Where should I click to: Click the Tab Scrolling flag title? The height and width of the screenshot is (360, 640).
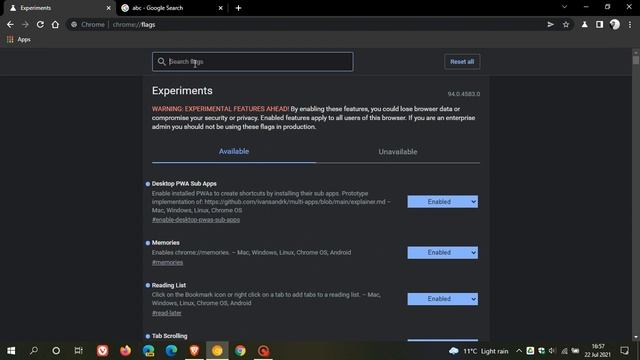tap(169, 336)
